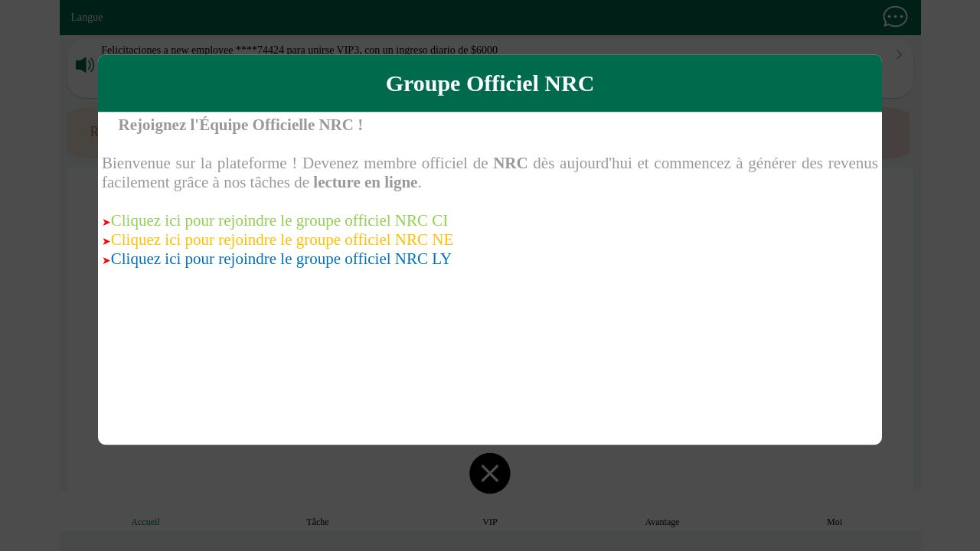Screen dimensions: 980x551
Task: Close the Groupe Officiel NRC popup
Action: click(x=490, y=473)
